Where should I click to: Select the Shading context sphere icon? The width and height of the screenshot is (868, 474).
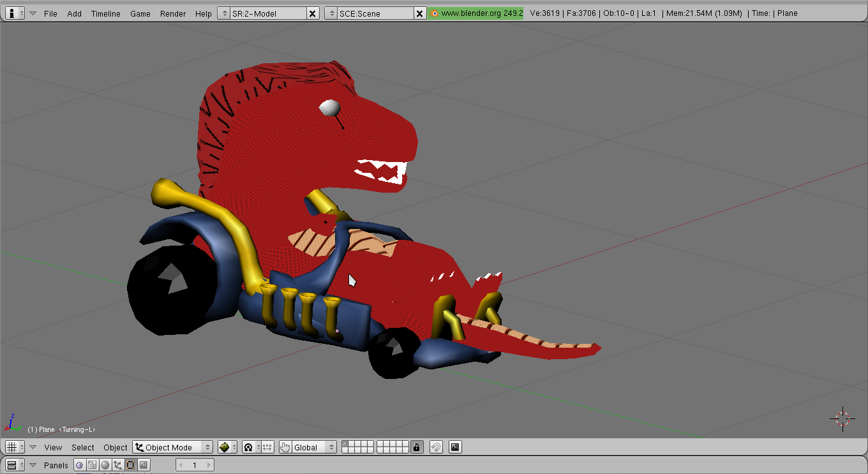pyautogui.click(x=105, y=465)
